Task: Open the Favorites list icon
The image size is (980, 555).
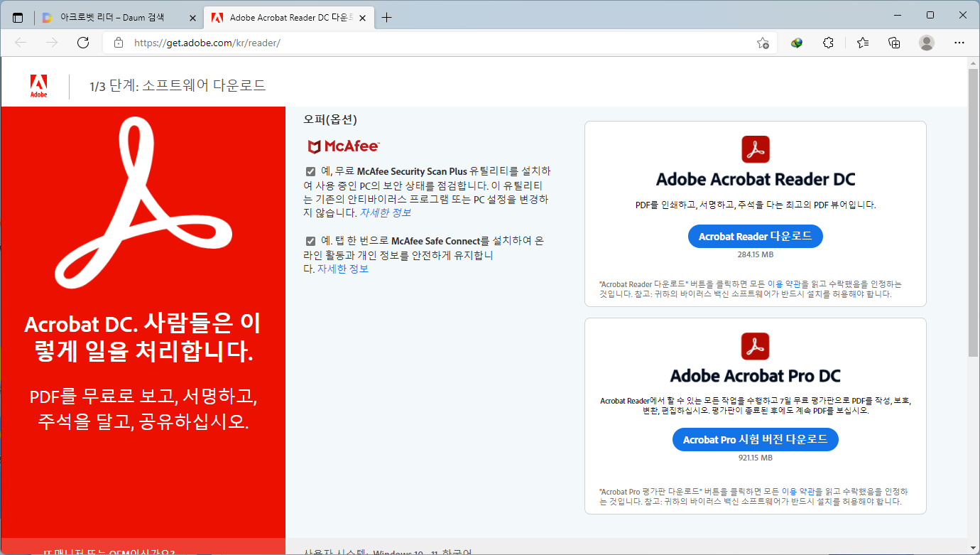Action: click(862, 43)
